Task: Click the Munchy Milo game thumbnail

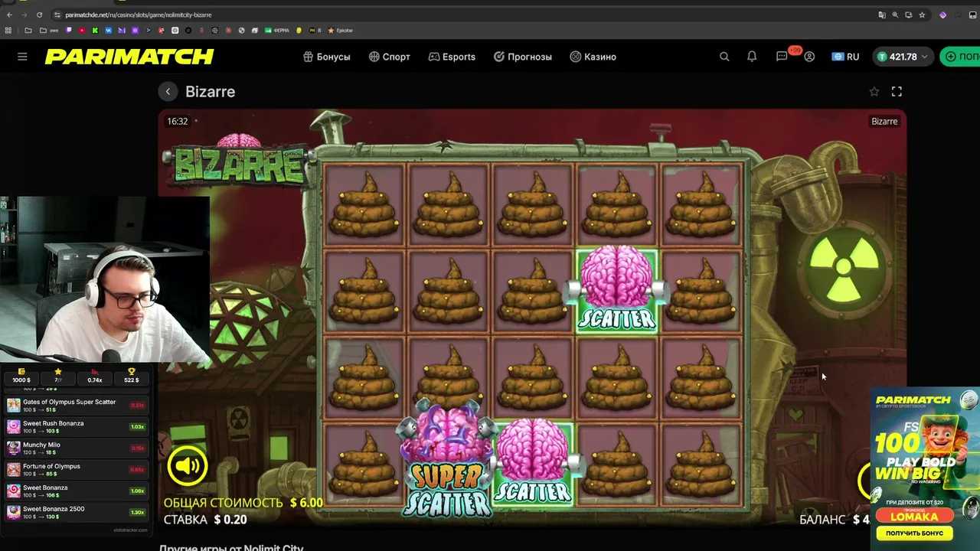Action: tap(14, 448)
